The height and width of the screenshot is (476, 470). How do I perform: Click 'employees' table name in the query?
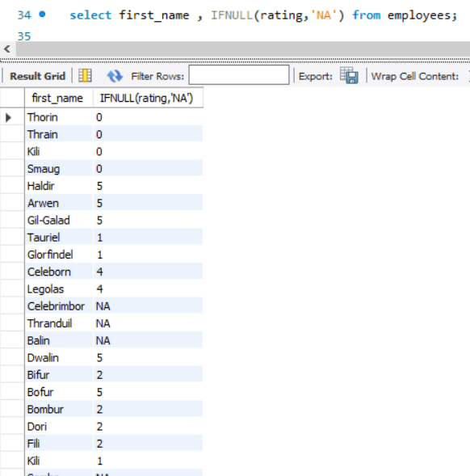419,15
